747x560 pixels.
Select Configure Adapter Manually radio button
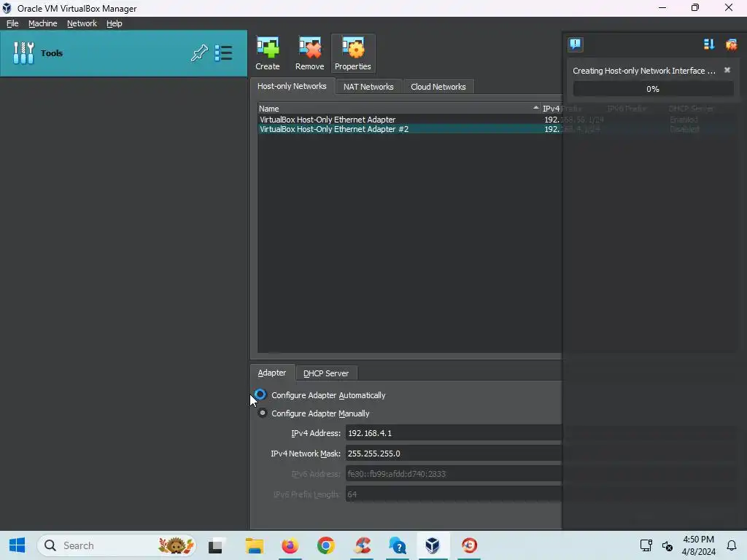pyautogui.click(x=263, y=413)
